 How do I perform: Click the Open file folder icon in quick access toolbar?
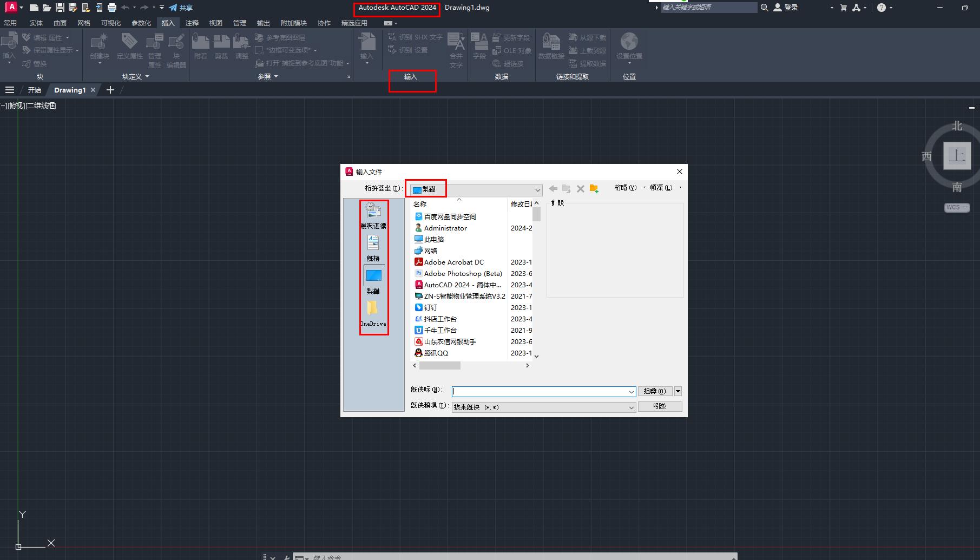click(47, 8)
